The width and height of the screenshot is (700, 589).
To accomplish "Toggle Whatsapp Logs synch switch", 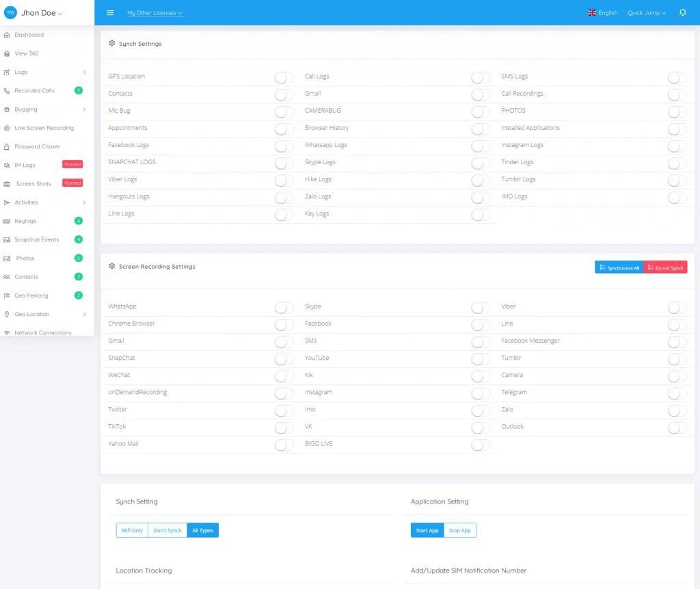I will 481,146.
